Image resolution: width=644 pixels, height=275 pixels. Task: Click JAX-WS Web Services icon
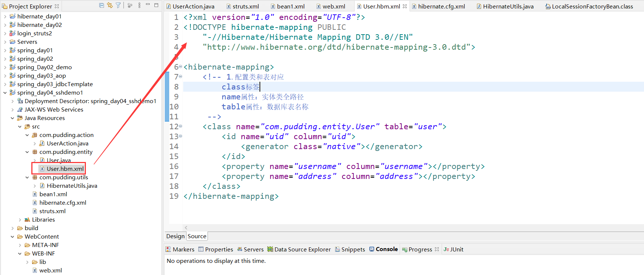coord(20,109)
